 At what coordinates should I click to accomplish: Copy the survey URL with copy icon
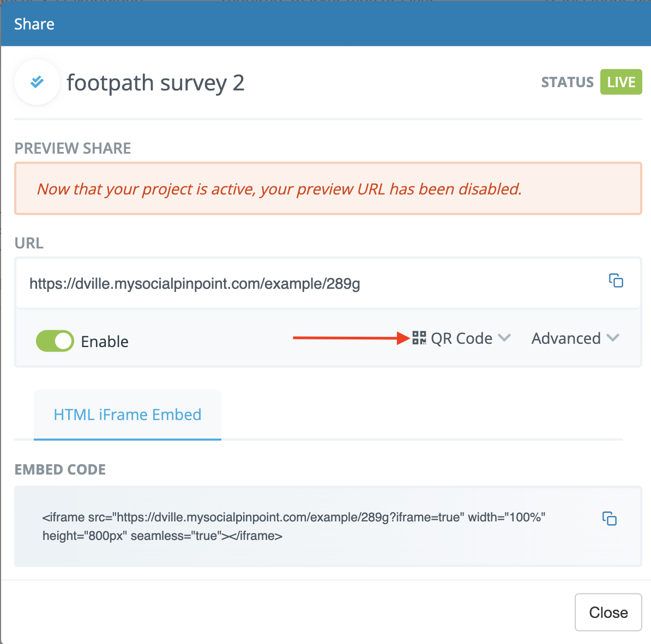tap(616, 281)
